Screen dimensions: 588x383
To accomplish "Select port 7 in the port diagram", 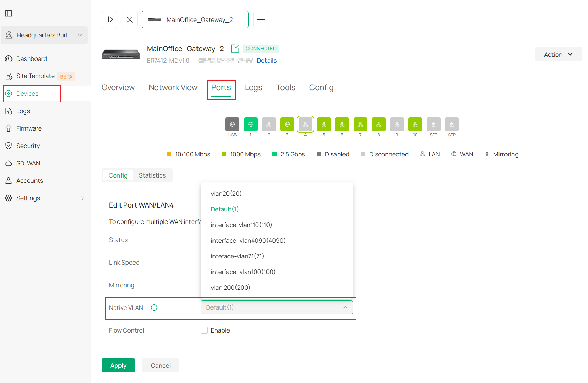I will (x=360, y=124).
